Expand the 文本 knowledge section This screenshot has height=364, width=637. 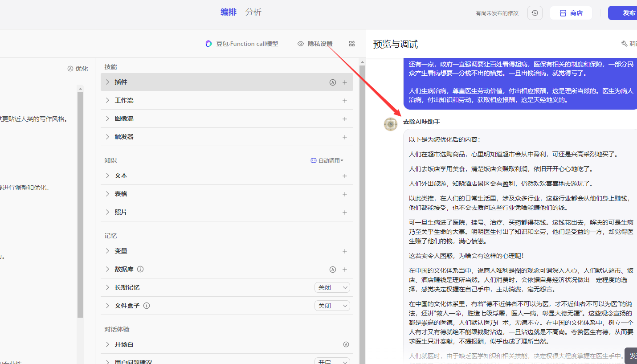coord(107,176)
